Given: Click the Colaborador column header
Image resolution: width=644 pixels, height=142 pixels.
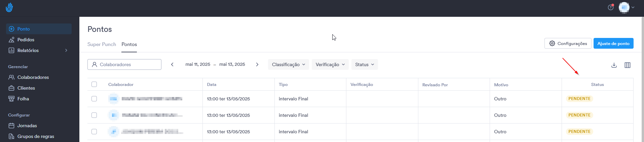Looking at the screenshot, I should tap(121, 85).
